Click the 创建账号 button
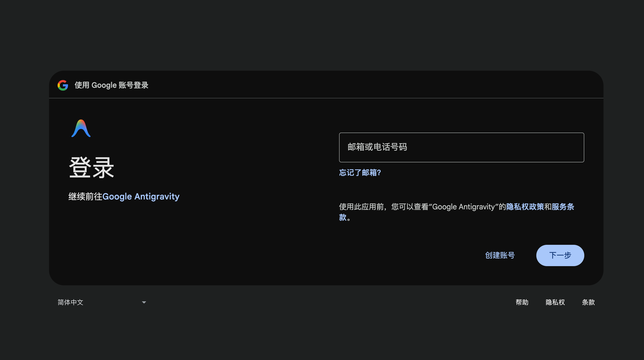This screenshot has width=644, height=360. tap(500, 255)
